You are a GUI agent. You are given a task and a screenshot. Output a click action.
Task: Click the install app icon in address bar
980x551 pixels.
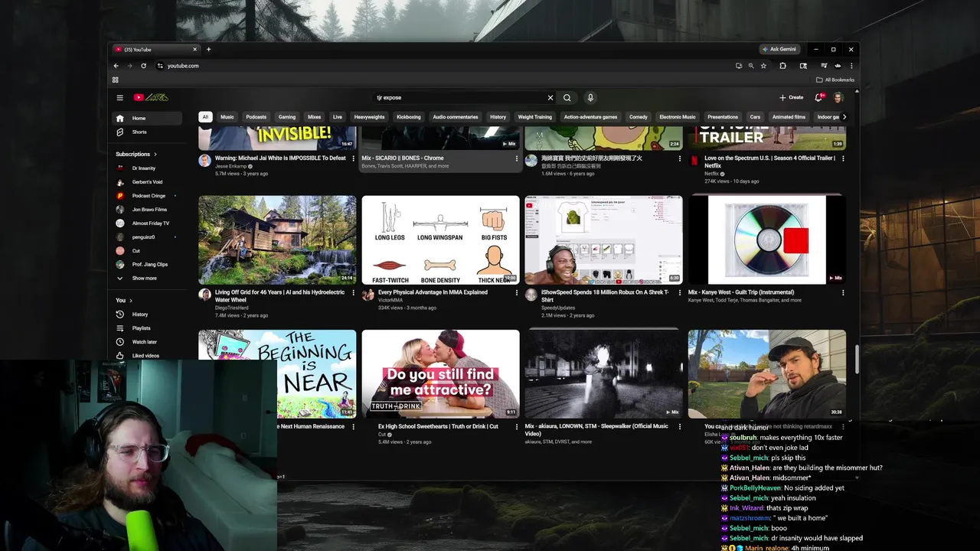point(739,66)
